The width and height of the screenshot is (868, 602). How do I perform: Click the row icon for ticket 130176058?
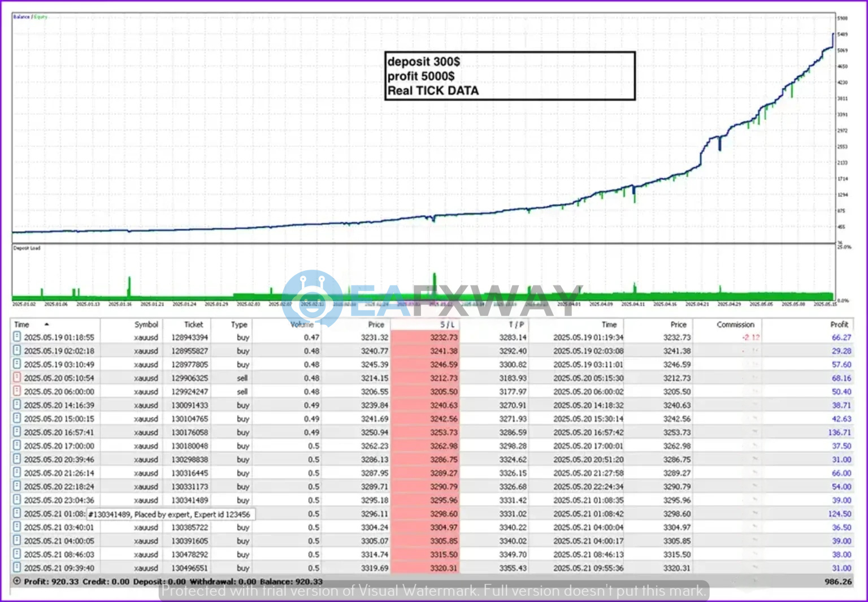[x=17, y=432]
